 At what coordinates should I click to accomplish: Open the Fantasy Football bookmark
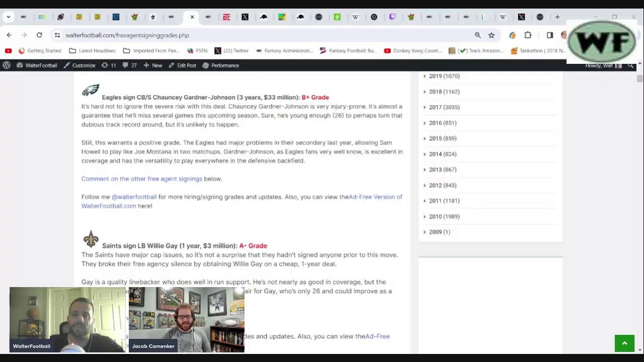(x=348, y=51)
